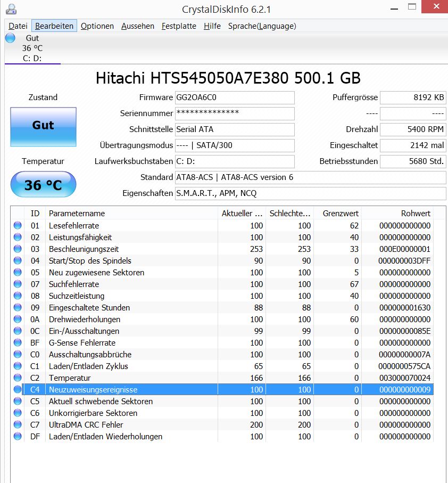Select the Neuzuweisungsereignisse highlighted row name
Screen dimensions: 448x483
click(93, 389)
